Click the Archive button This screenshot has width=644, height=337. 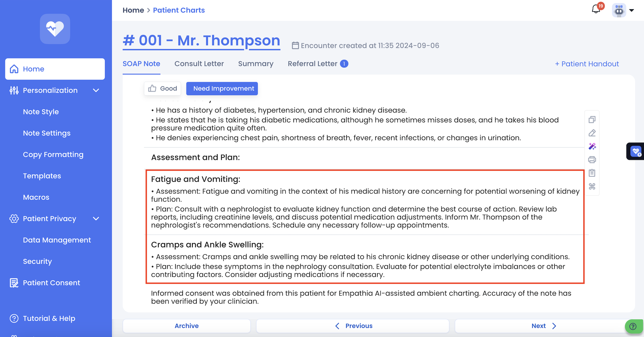[x=186, y=326]
